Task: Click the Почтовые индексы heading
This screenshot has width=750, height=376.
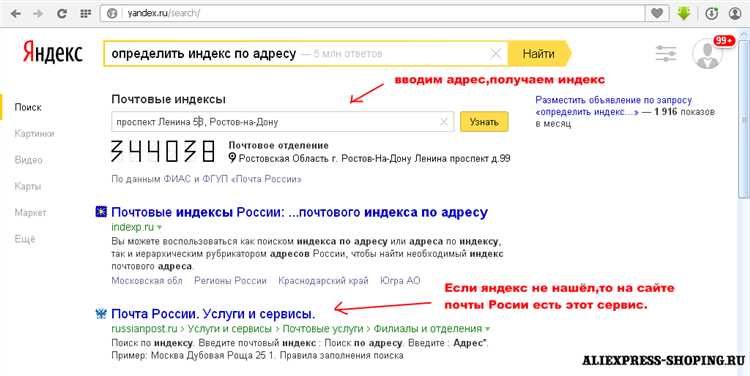Action: (168, 100)
